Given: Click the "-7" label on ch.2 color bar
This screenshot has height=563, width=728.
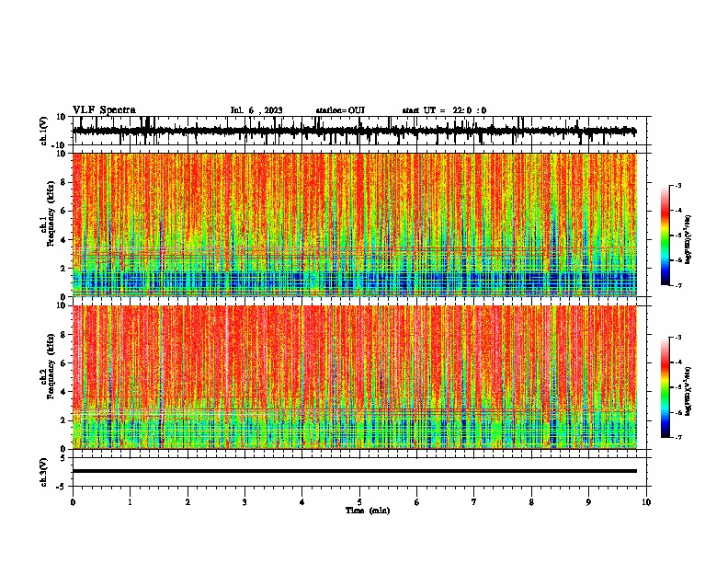Looking at the screenshot, I should (678, 438).
